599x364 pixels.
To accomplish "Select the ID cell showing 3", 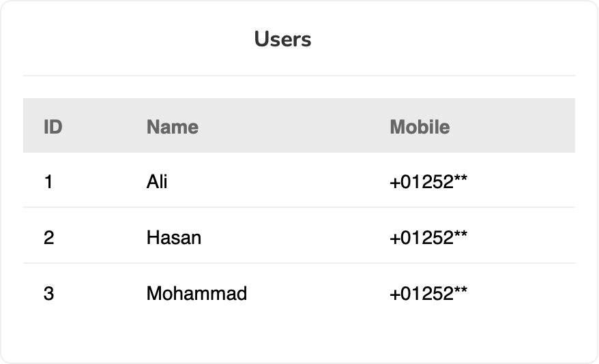I will click(x=48, y=294).
